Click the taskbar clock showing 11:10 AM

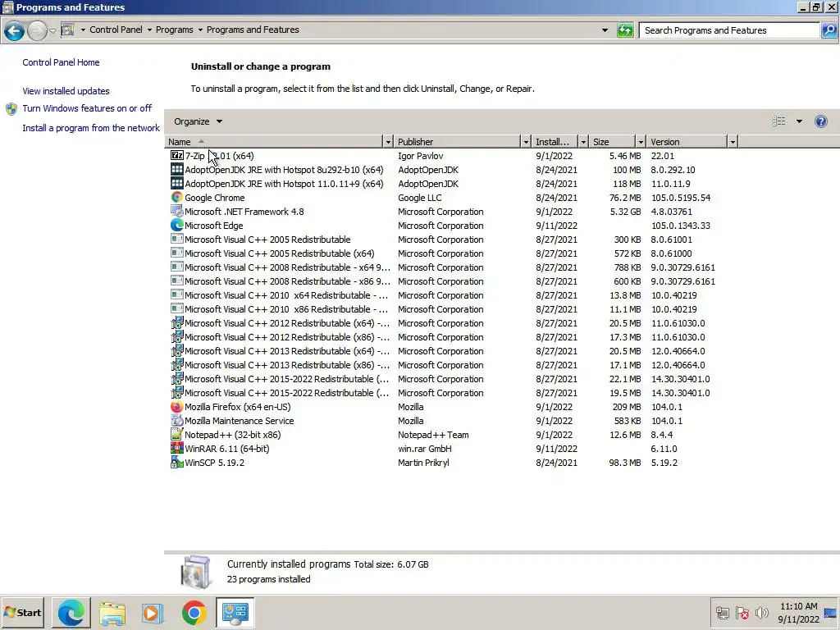798,612
